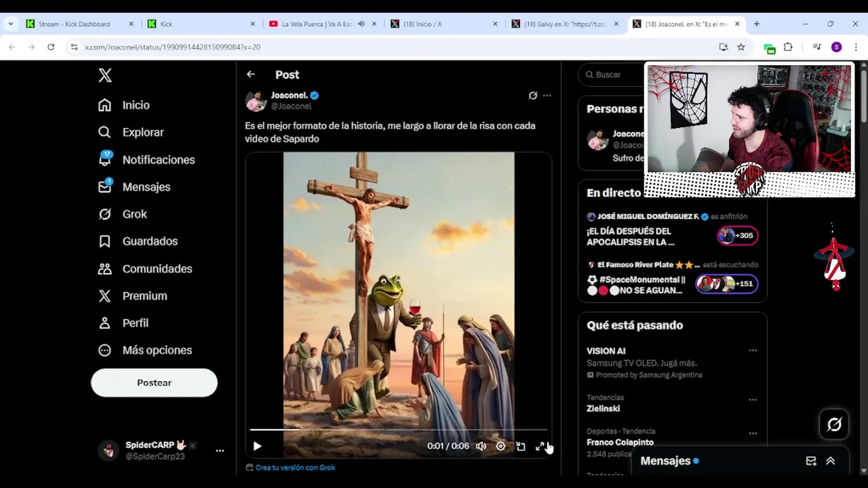Go back in browser history
Screen dimensions: 868x488
click(x=12, y=47)
